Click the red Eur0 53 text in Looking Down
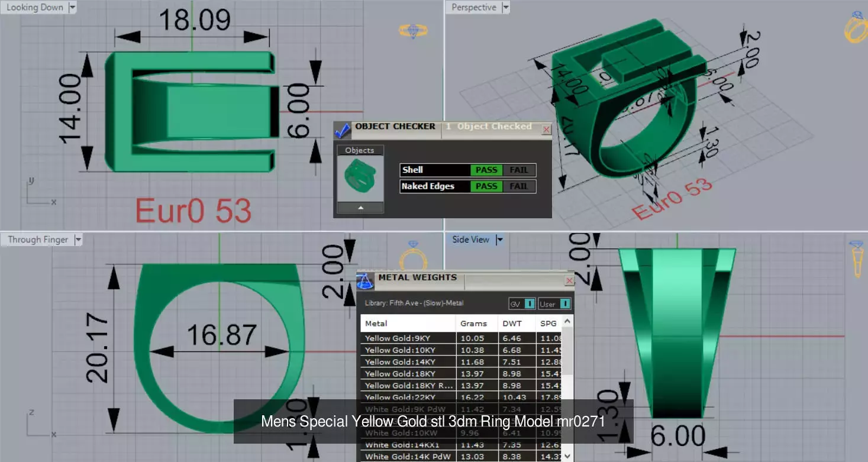 click(x=193, y=211)
